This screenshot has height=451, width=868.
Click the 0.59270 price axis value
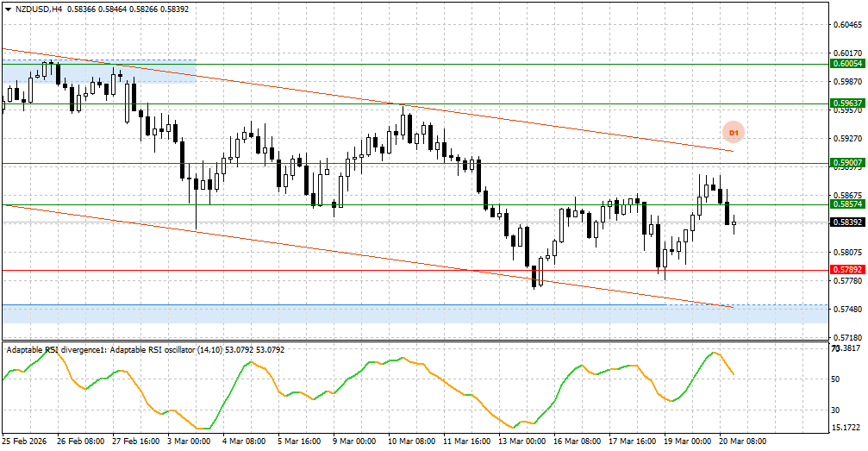pyautogui.click(x=847, y=139)
